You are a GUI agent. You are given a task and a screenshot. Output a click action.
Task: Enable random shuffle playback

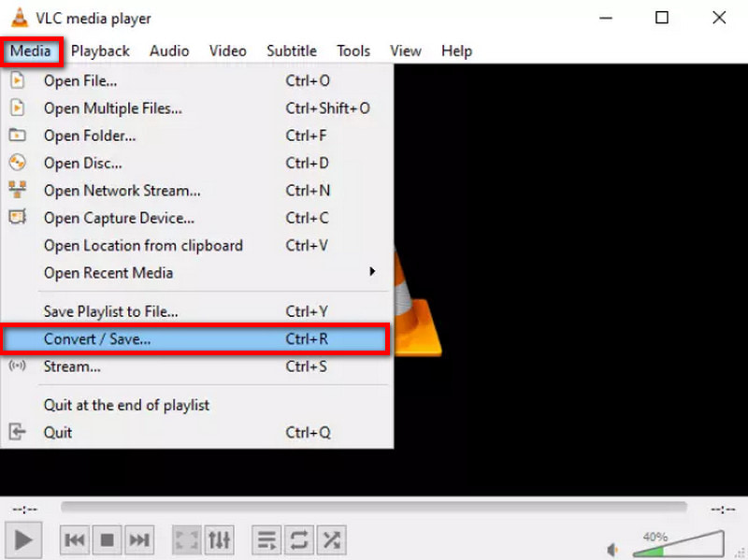click(331, 539)
